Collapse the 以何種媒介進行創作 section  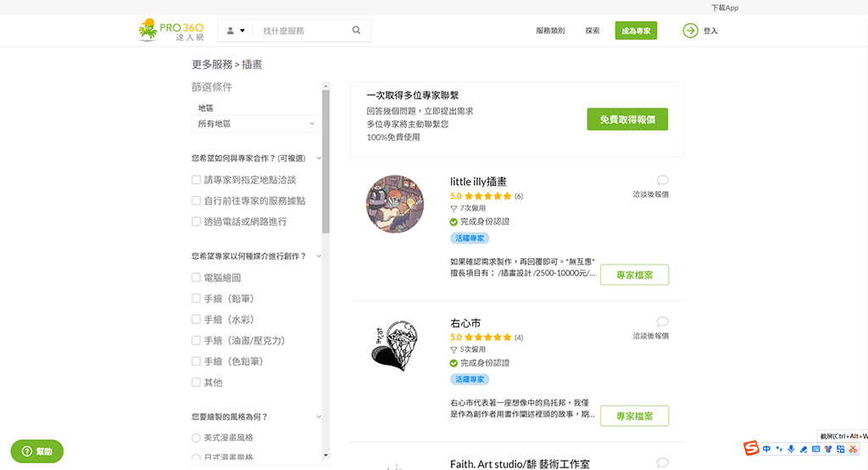[x=319, y=256]
